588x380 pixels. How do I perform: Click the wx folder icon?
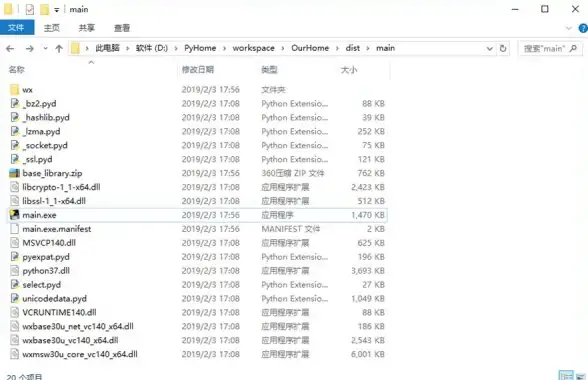14,90
